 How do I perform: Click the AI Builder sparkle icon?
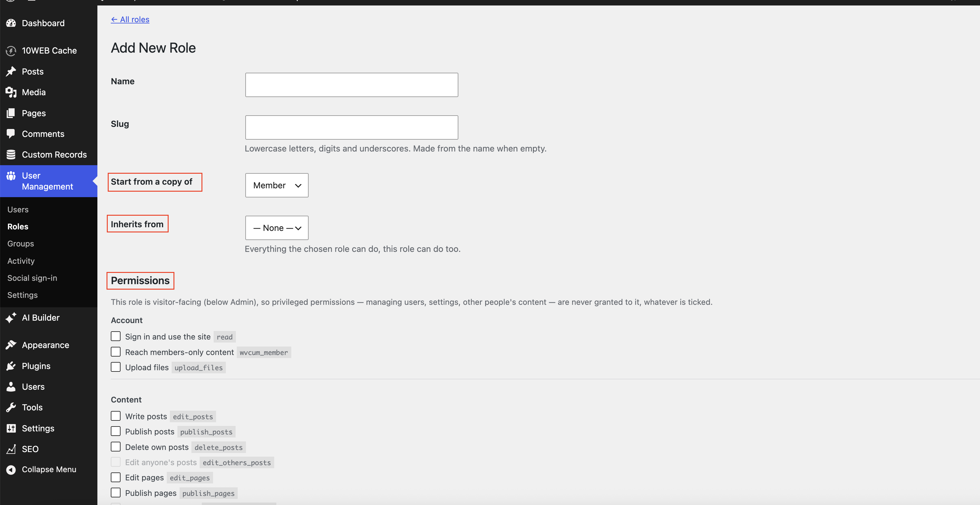[11, 318]
